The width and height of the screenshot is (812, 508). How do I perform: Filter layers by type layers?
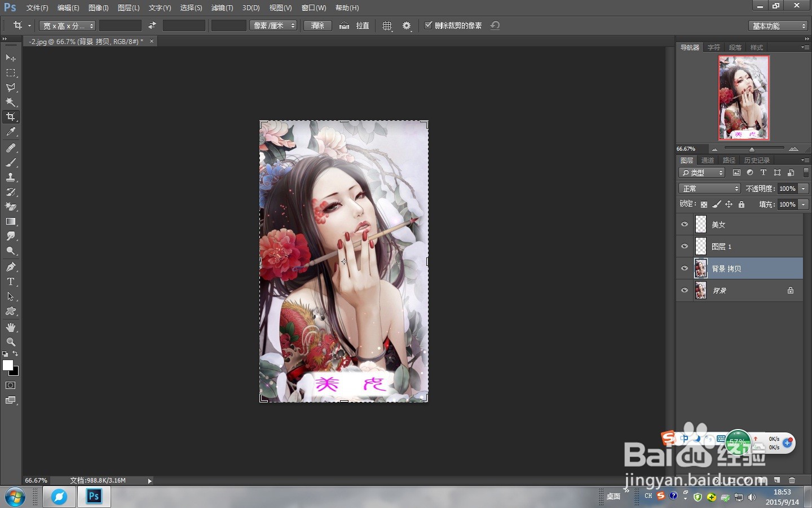pos(764,173)
